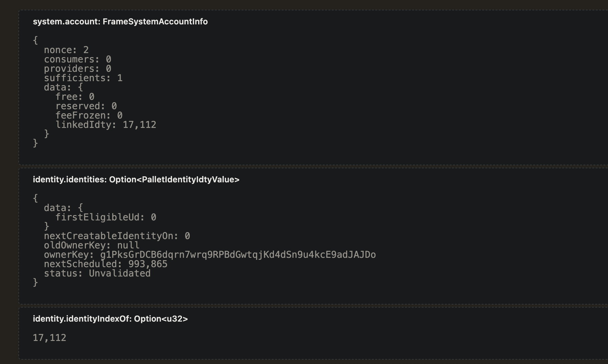This screenshot has height=364, width=608.
Task: Click the nonce: 2 line
Action: [x=66, y=50]
